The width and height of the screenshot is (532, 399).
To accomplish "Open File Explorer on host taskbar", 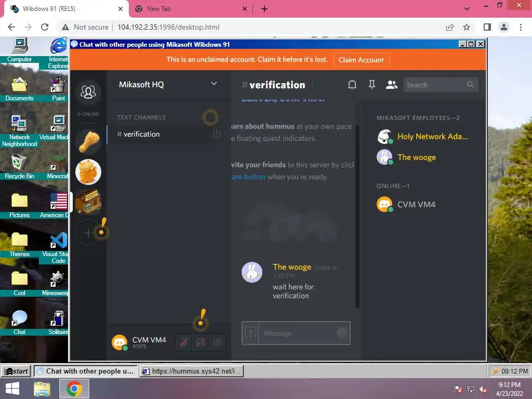I will 42,389.
